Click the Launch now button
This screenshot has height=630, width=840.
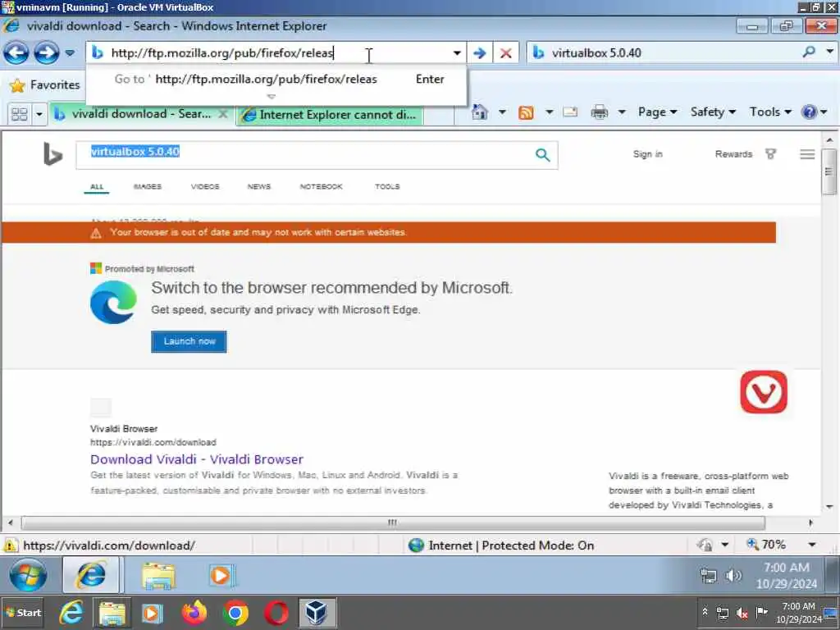pos(189,341)
